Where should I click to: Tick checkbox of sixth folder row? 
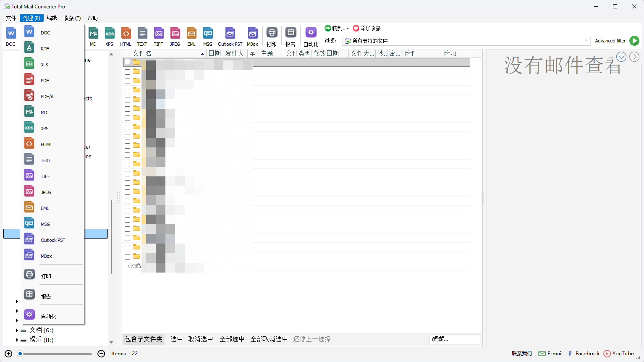[x=128, y=109]
